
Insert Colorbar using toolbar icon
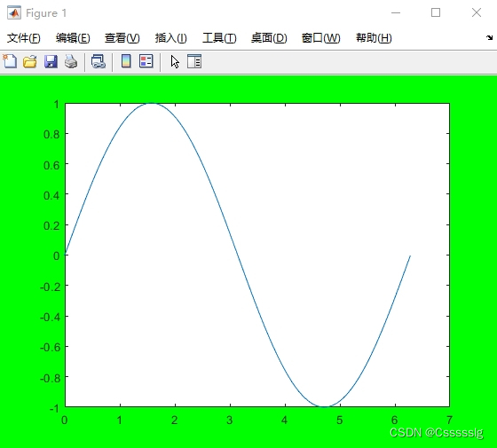coord(126,61)
